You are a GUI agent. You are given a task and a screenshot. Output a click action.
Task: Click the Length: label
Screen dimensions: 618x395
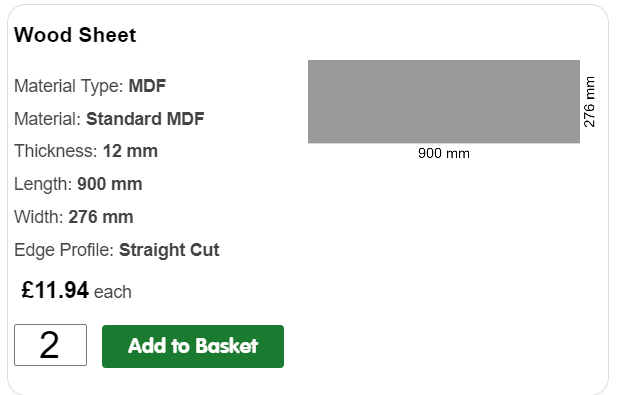point(43,184)
